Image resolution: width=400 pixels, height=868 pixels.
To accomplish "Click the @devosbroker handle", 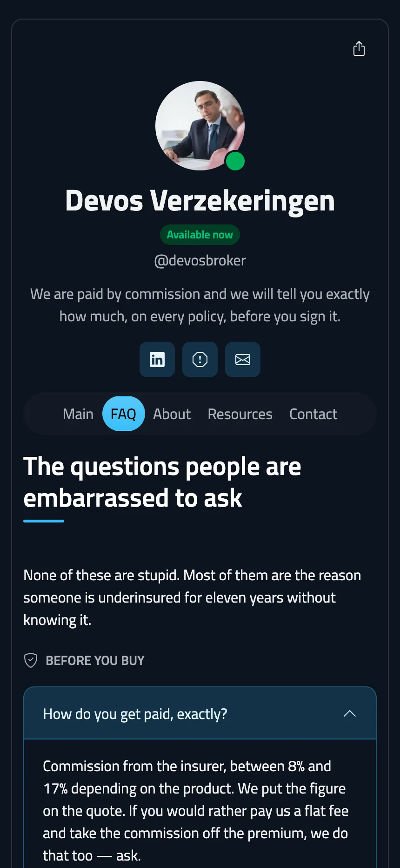I will pyautogui.click(x=200, y=261).
